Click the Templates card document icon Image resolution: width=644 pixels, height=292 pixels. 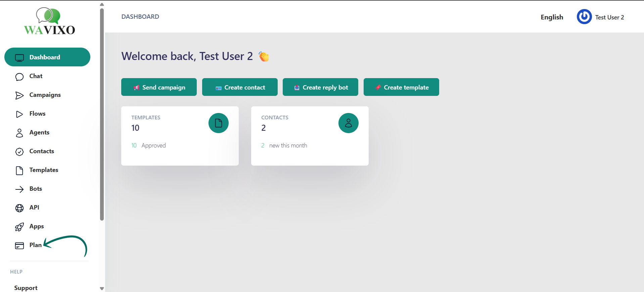click(x=218, y=123)
